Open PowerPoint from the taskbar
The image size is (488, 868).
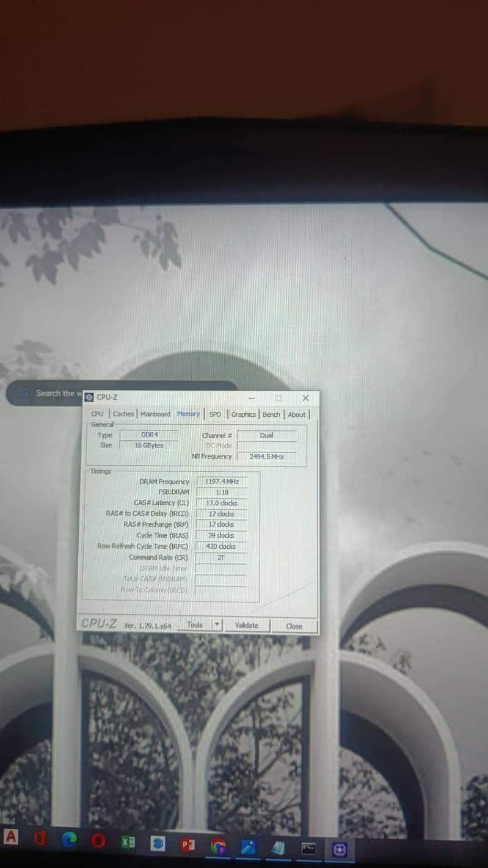click(x=188, y=845)
